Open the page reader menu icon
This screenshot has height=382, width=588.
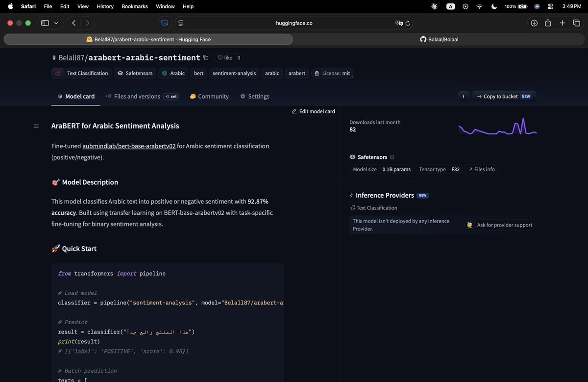pos(181,23)
